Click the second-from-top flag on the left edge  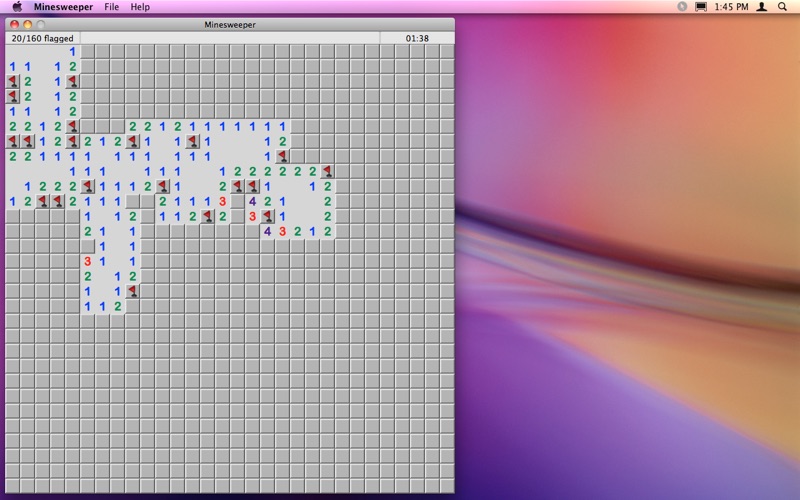(x=13, y=96)
